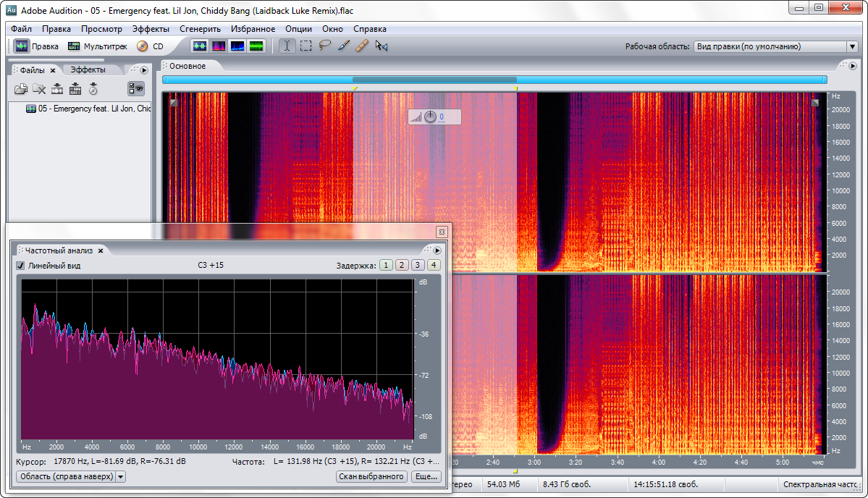Open Частотный анализ panel options arrow
This screenshot has height=498, width=868.
click(437, 250)
